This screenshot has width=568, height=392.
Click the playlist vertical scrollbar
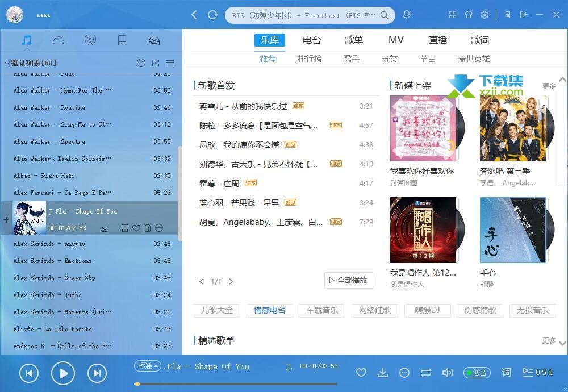(179, 193)
